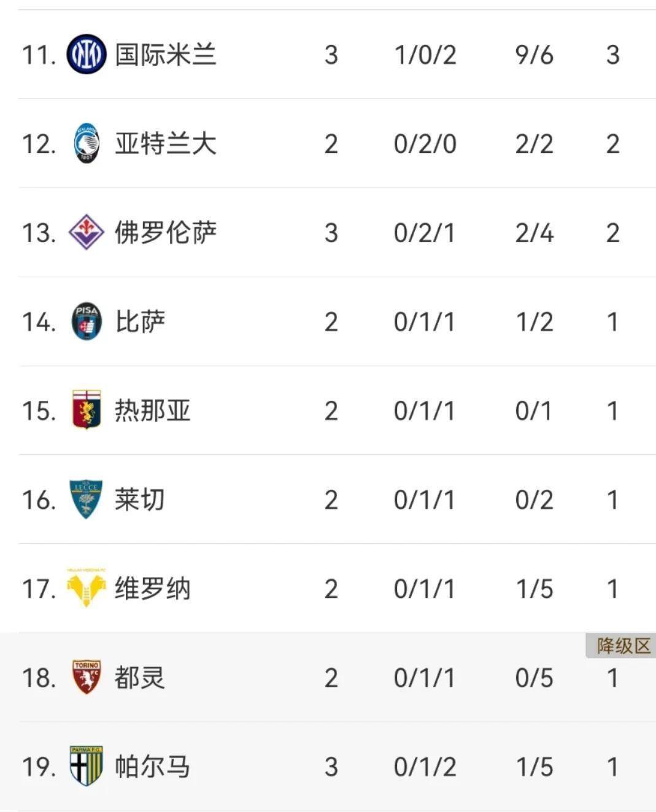Click Inter Milan's 9/6 goals figure
The width and height of the screenshot is (656, 812).
click(x=534, y=55)
